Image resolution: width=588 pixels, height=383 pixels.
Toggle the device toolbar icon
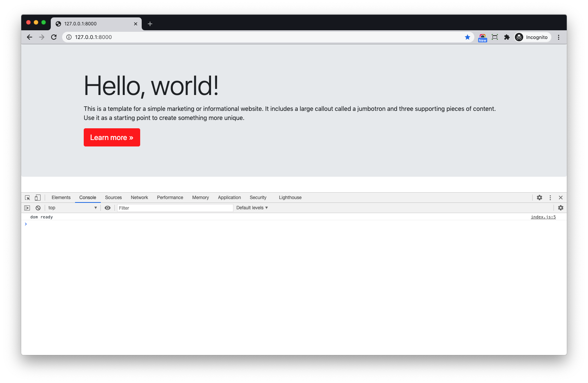click(x=38, y=198)
